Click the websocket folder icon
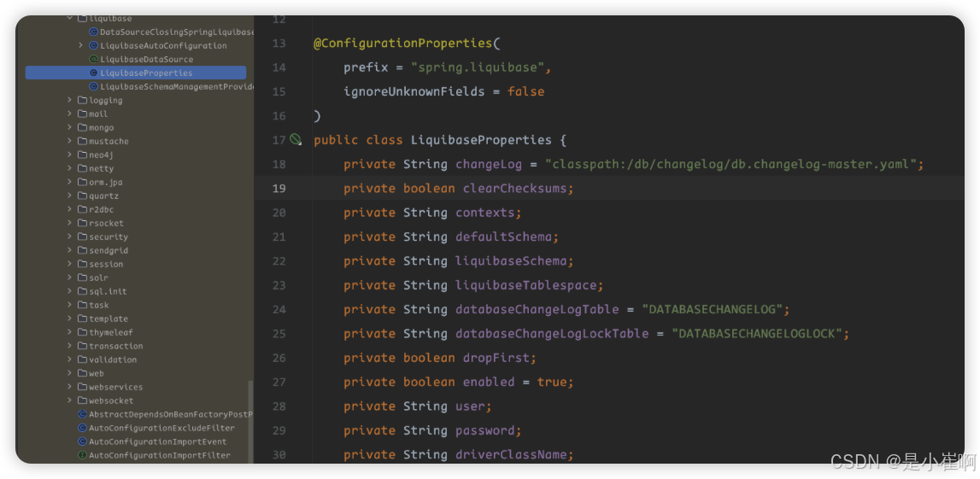 tap(82, 401)
